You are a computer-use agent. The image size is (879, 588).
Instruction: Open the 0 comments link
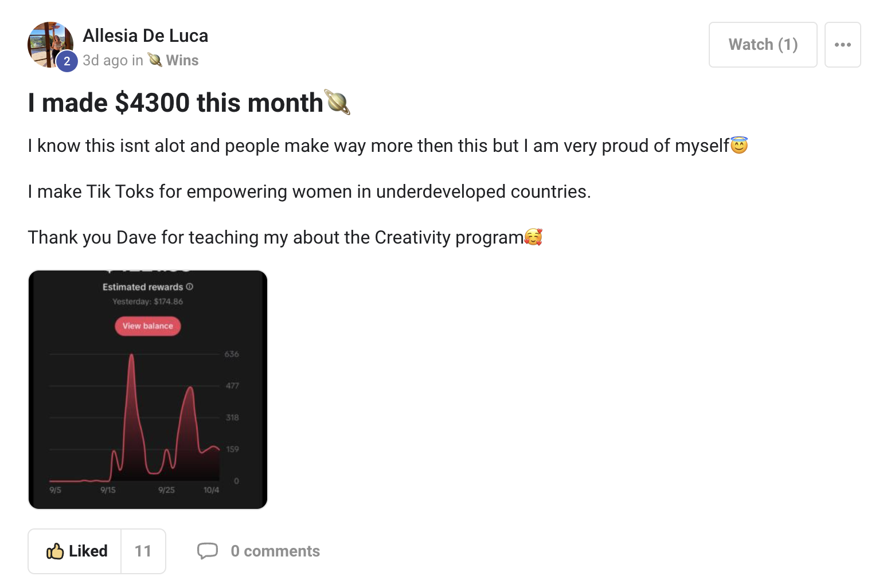click(275, 551)
